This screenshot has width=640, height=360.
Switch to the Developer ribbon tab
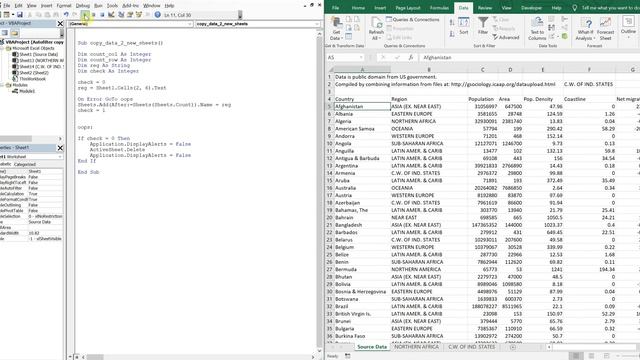click(x=531, y=8)
